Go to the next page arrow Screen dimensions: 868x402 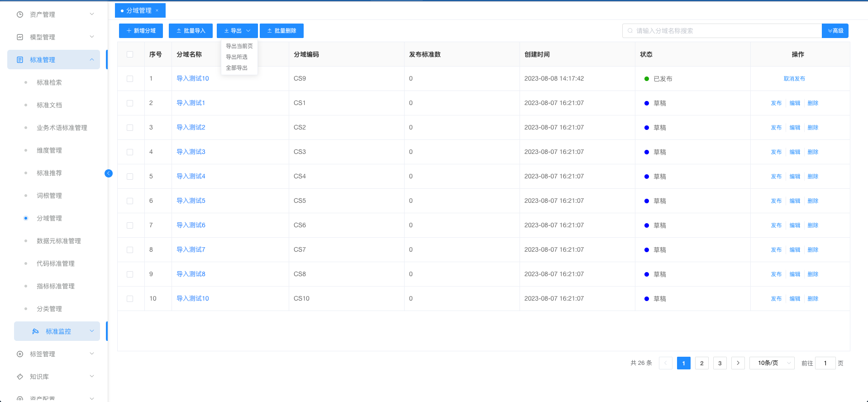click(x=738, y=363)
